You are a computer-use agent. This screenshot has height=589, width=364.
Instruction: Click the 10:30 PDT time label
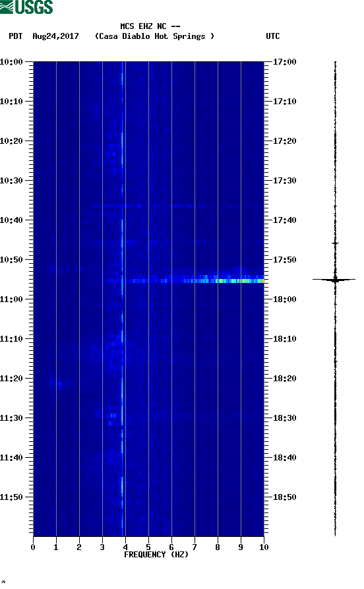pyautogui.click(x=11, y=180)
